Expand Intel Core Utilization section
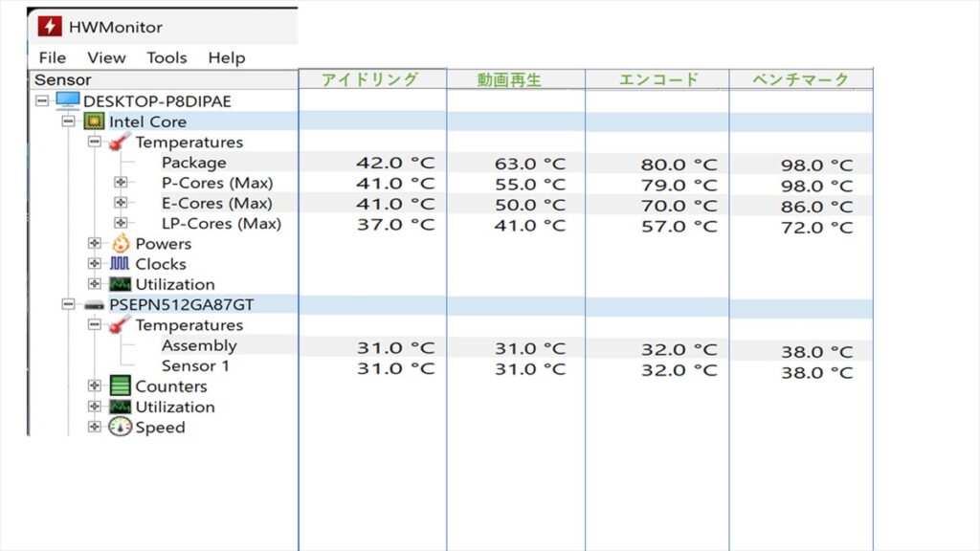 (95, 283)
